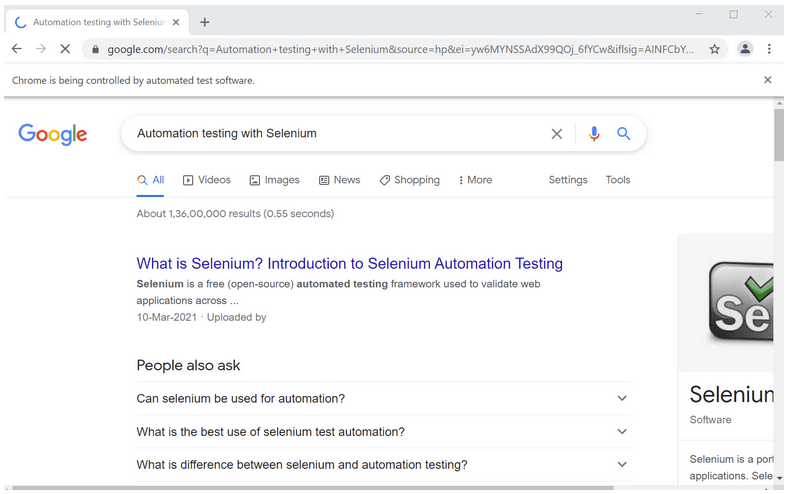This screenshot has height=494, width=789.
Task: Dismiss the automated test software infobar
Action: pos(768,80)
